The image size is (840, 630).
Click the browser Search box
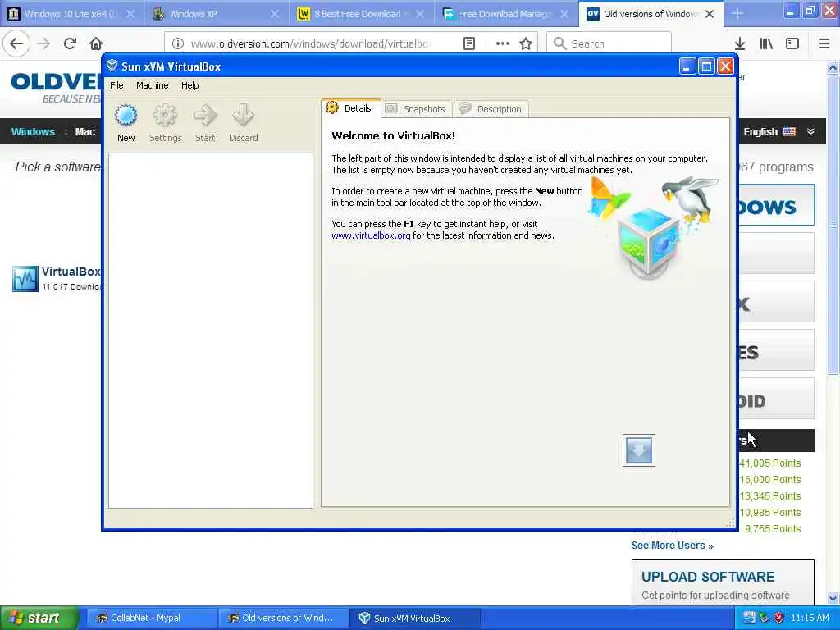[x=609, y=43]
